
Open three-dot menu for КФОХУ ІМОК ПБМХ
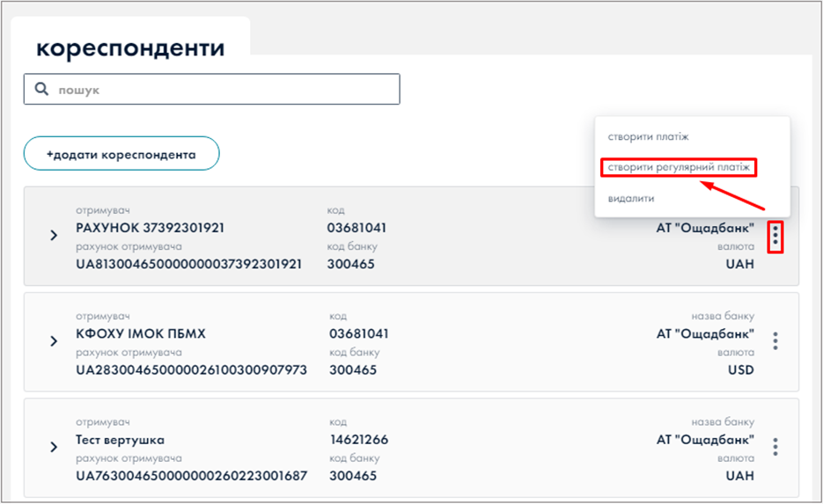click(x=775, y=341)
